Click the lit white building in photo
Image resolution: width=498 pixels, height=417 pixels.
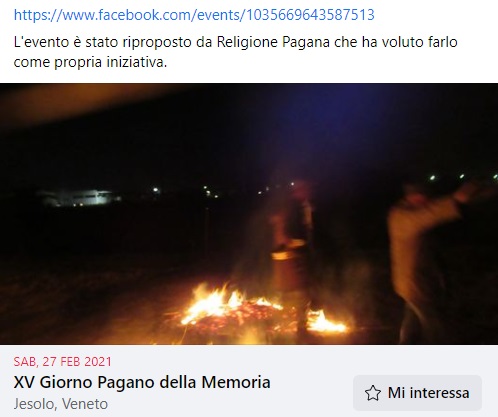(x=80, y=198)
